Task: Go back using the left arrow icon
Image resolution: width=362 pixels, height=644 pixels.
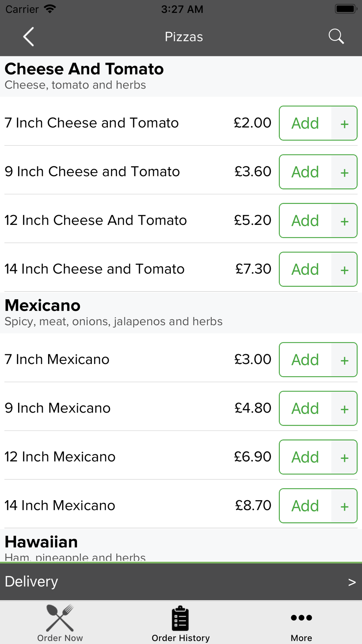Action: pos(29,37)
